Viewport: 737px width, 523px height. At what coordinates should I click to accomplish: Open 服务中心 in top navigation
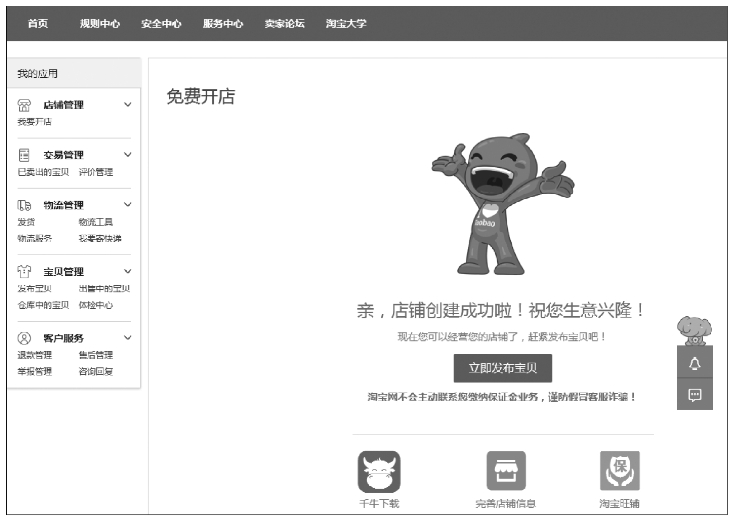pyautogui.click(x=223, y=23)
